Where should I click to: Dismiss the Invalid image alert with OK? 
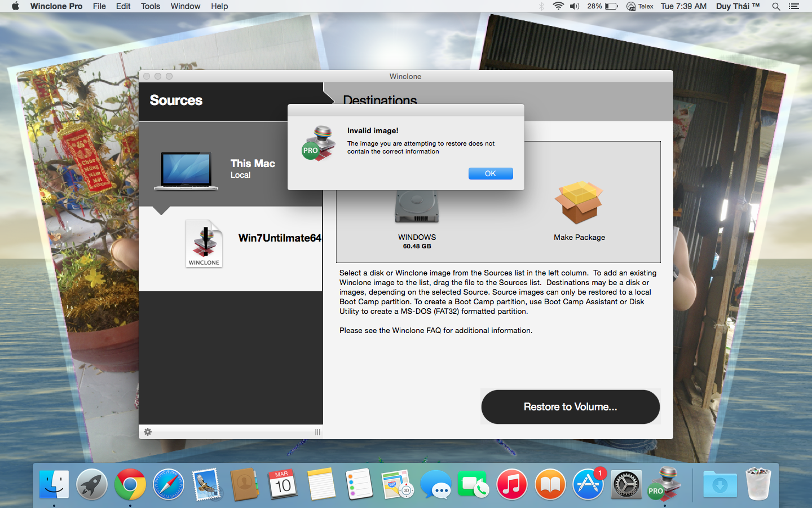click(x=491, y=173)
